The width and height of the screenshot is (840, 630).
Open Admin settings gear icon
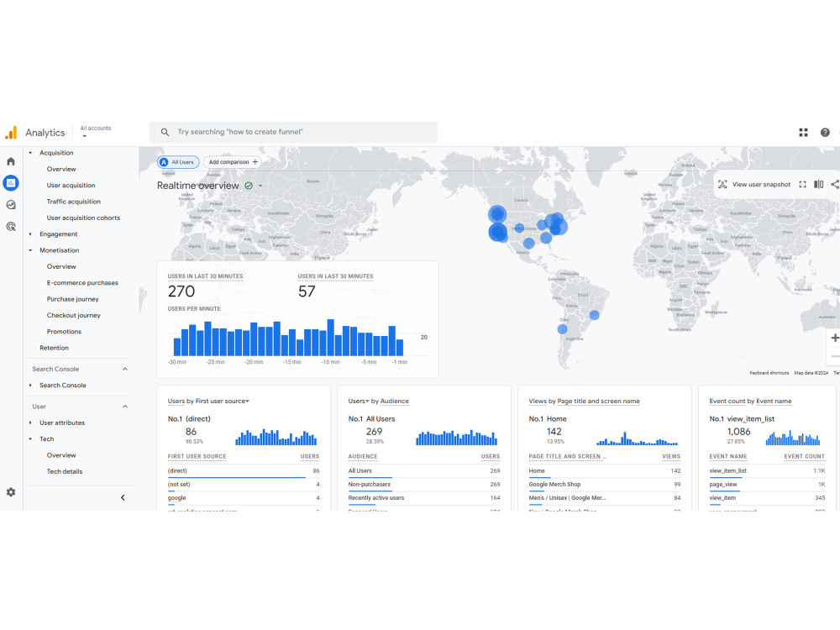[11, 492]
